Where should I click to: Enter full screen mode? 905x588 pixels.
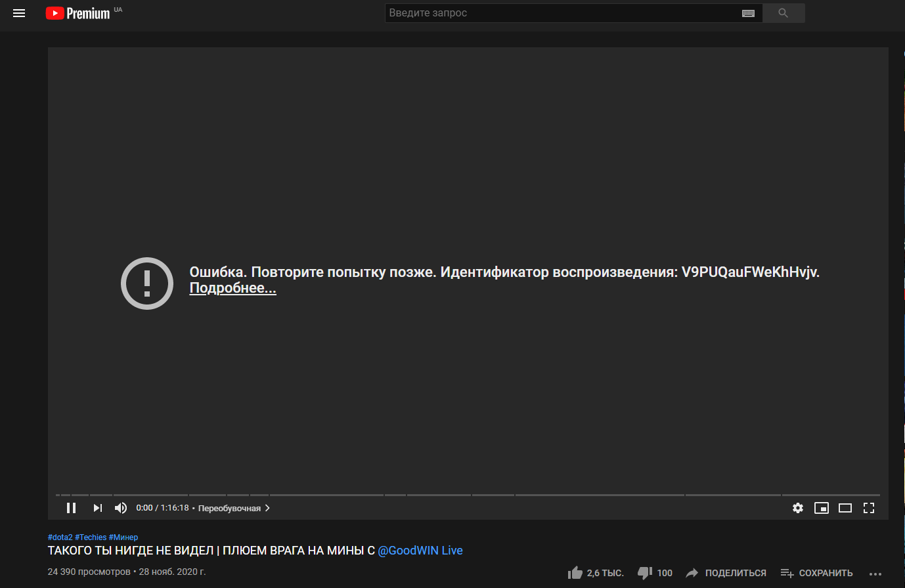(869, 508)
